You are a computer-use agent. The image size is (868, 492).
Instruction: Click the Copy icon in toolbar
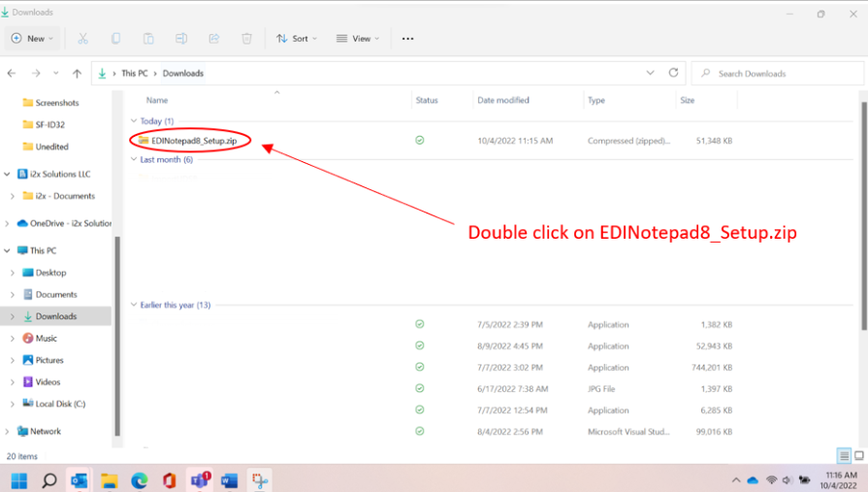pyautogui.click(x=115, y=38)
